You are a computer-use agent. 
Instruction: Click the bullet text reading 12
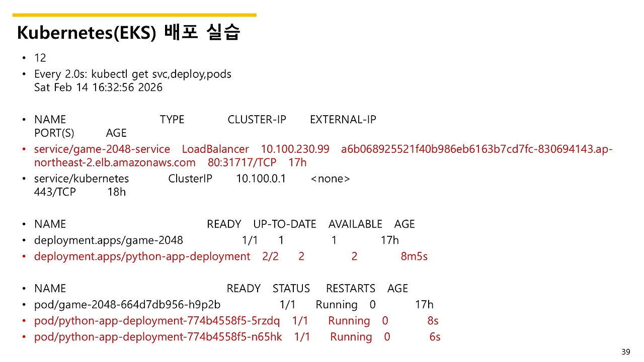(40, 57)
